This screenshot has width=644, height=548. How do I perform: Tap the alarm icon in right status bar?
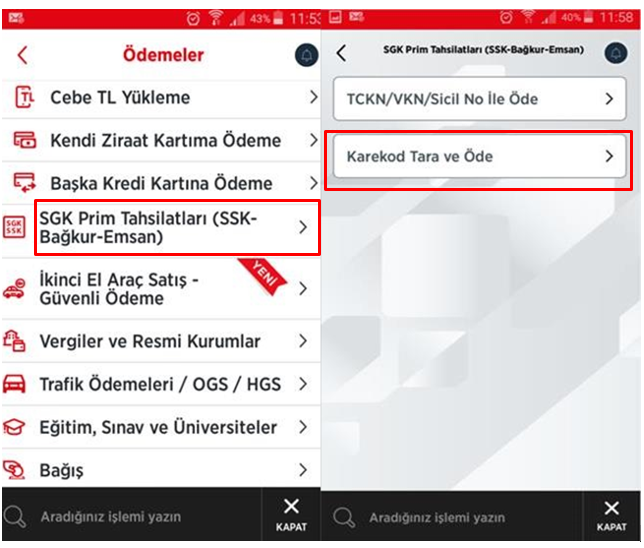coord(506,18)
